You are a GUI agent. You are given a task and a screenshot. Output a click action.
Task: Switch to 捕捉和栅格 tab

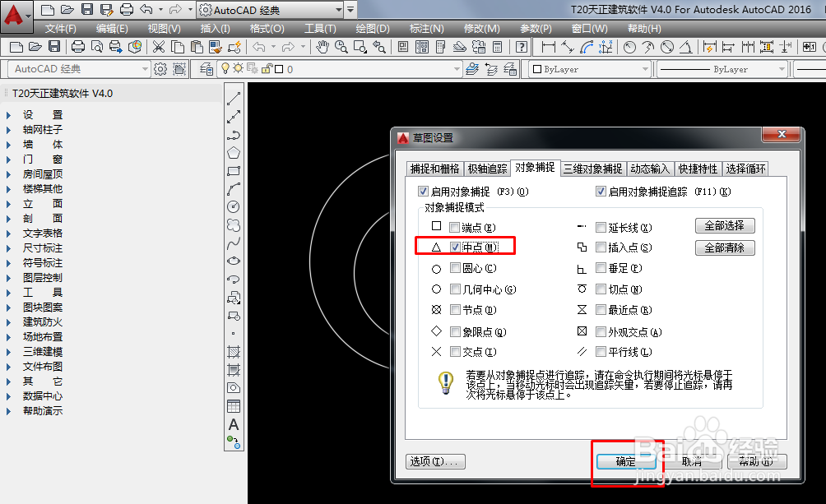pyautogui.click(x=434, y=169)
